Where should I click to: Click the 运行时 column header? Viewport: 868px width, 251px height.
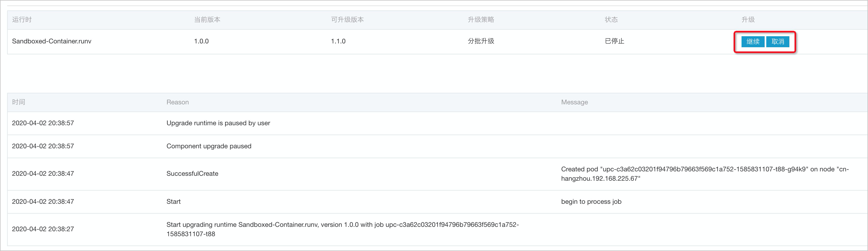click(22, 19)
